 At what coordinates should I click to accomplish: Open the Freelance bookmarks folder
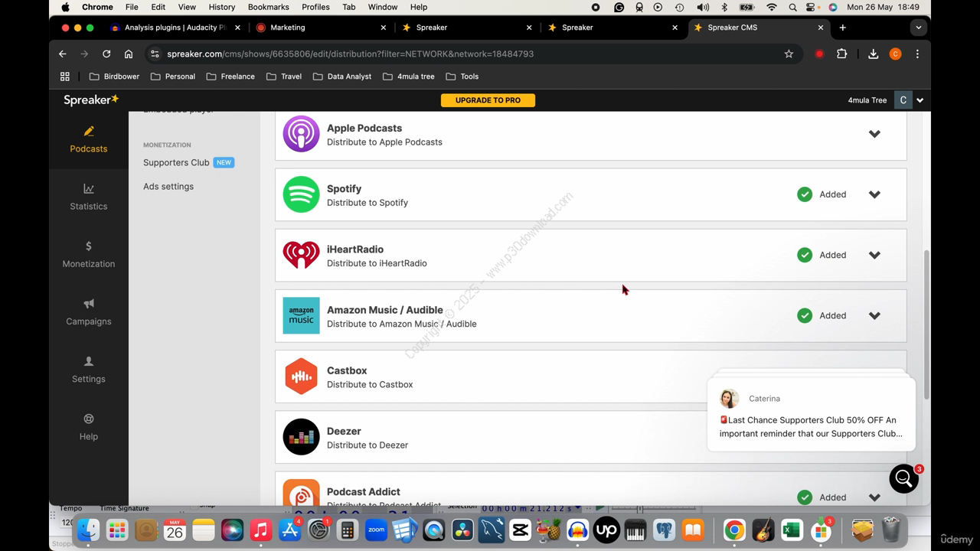click(230, 77)
